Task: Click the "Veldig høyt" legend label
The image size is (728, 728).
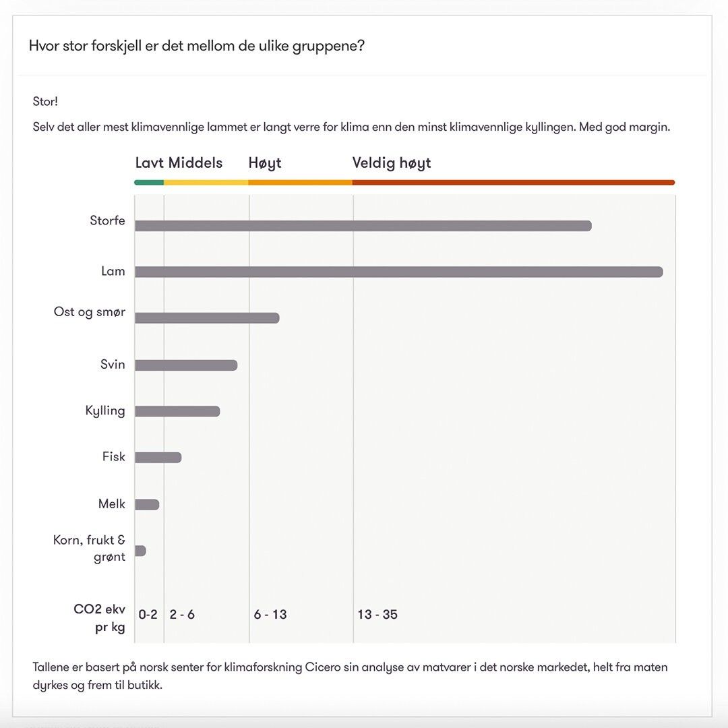Action: pos(392,163)
